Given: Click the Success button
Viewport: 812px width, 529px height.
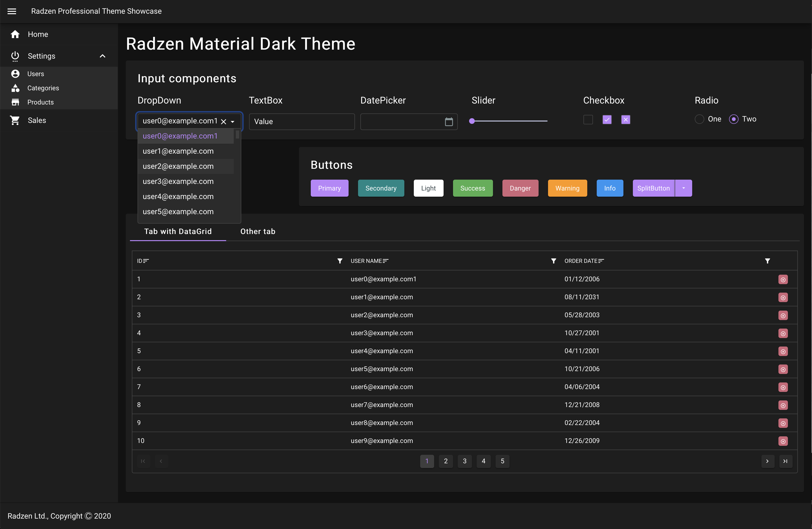Looking at the screenshot, I should click(x=473, y=188).
